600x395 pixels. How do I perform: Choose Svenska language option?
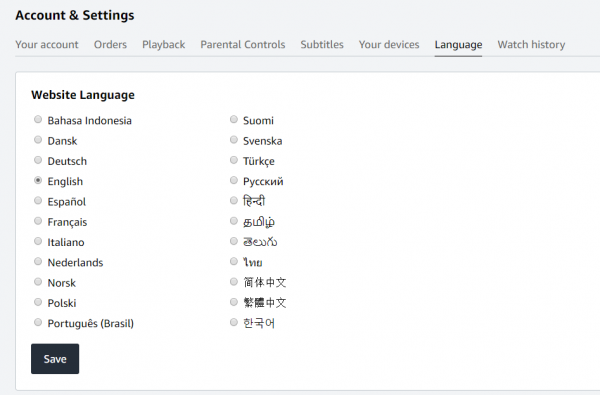234,140
